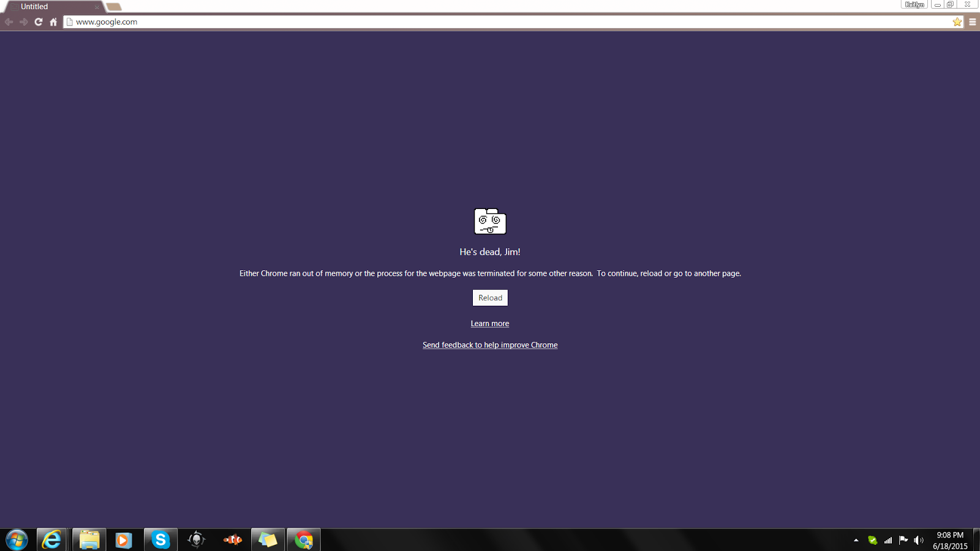This screenshot has height=551, width=980.
Task: Go to the Home page icon
Action: point(53,22)
